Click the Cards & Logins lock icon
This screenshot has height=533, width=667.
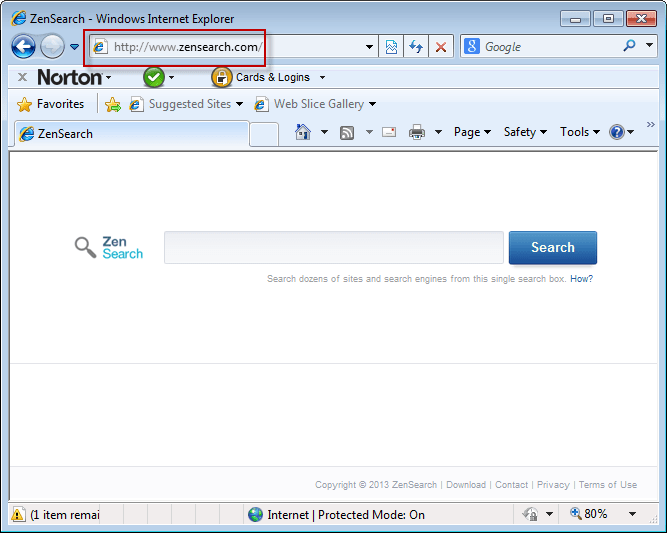[x=221, y=77]
